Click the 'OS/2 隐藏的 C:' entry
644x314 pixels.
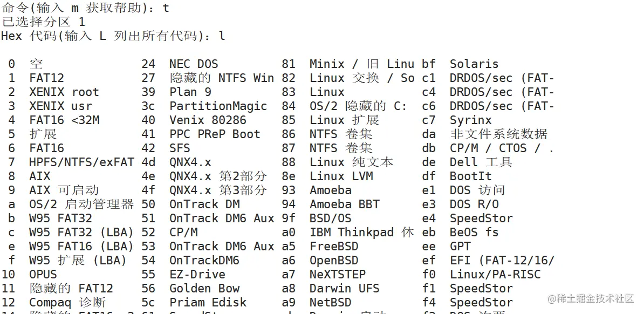[x=358, y=106]
